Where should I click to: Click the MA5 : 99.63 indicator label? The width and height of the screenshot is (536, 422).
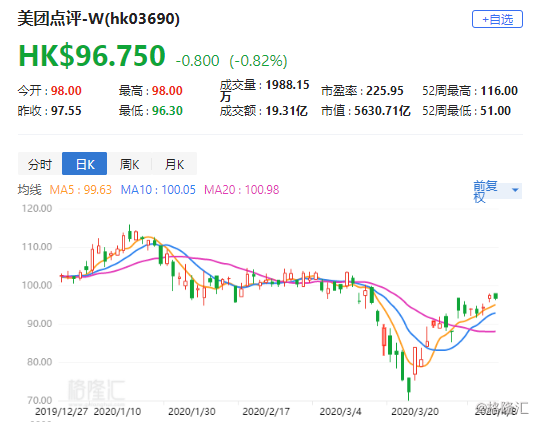pyautogui.click(x=81, y=190)
